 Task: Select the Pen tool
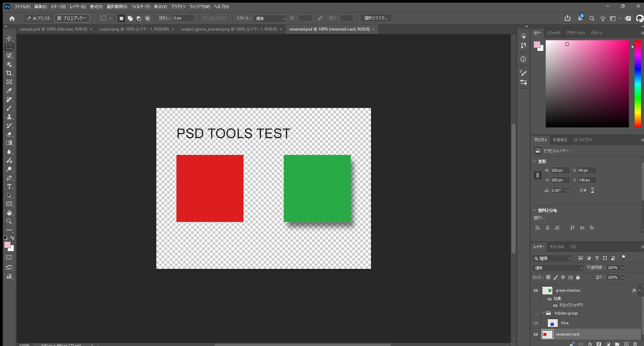[x=9, y=178]
